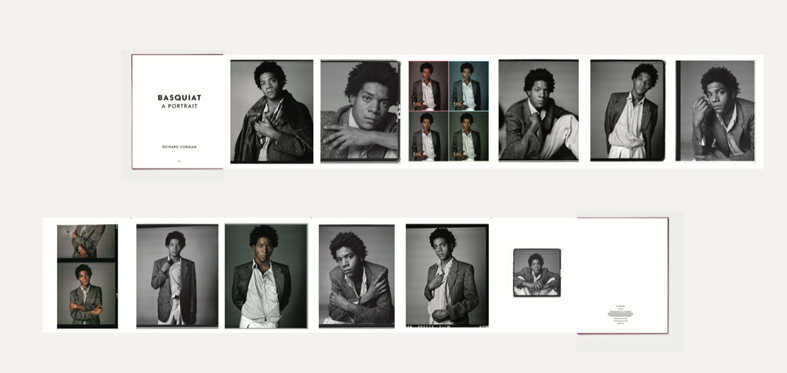Select the small publisher mark at cover bottom
787x373 pixels.
tap(179, 161)
